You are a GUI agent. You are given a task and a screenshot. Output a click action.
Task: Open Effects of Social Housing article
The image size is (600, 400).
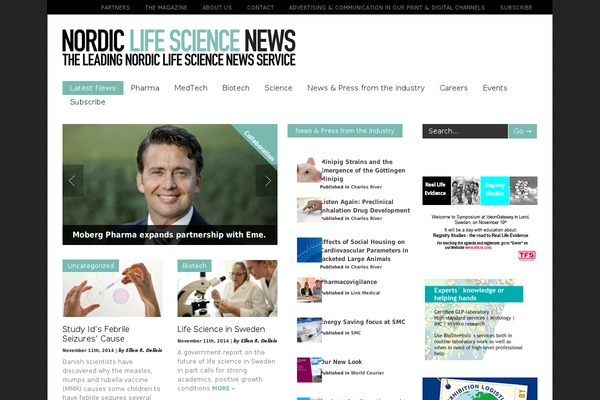(x=364, y=250)
